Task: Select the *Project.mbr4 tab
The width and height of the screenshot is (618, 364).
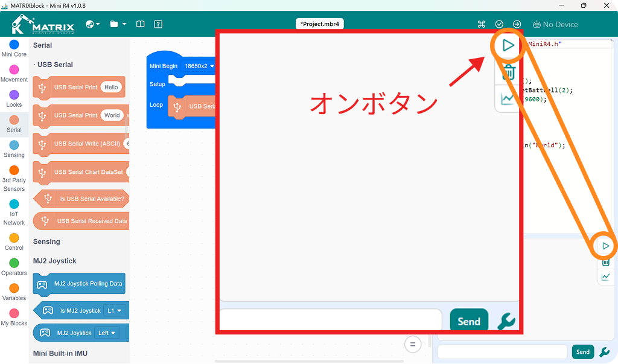Action: (x=320, y=24)
